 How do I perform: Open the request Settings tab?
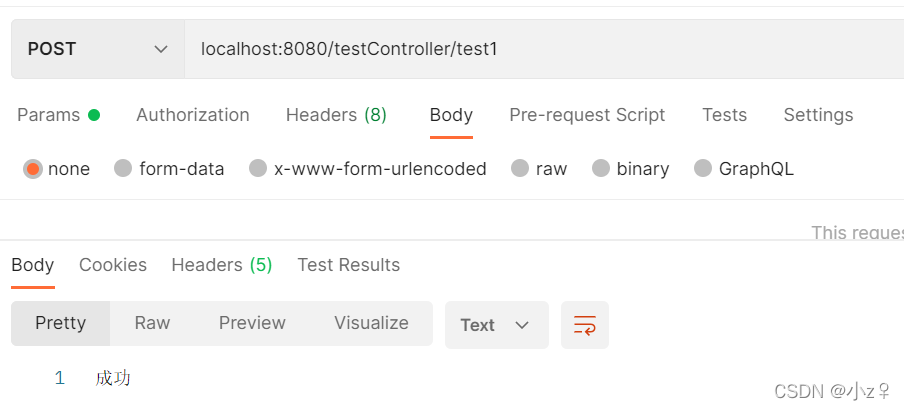coord(818,115)
